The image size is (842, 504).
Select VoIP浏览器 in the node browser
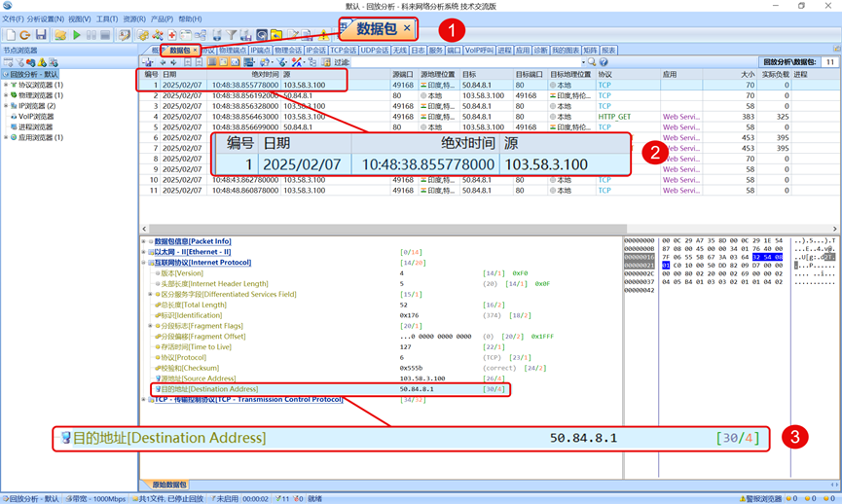(37, 117)
